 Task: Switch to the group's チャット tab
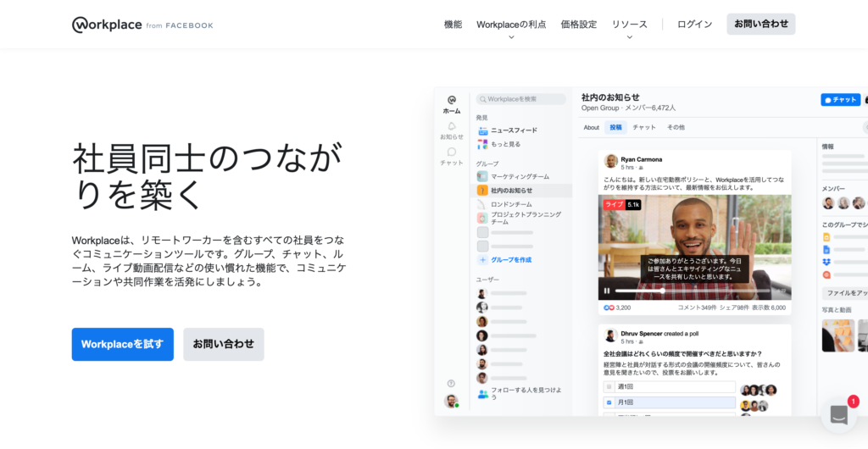(x=644, y=128)
